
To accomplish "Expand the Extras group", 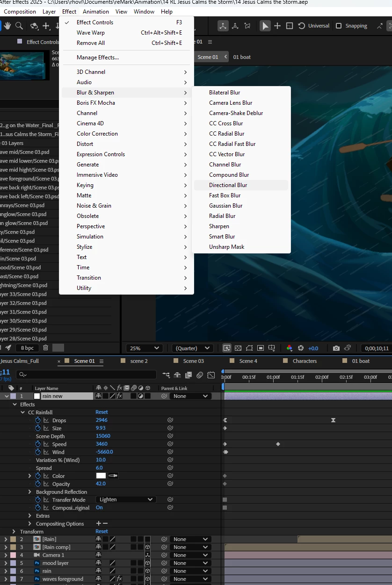I will click(x=30, y=516).
